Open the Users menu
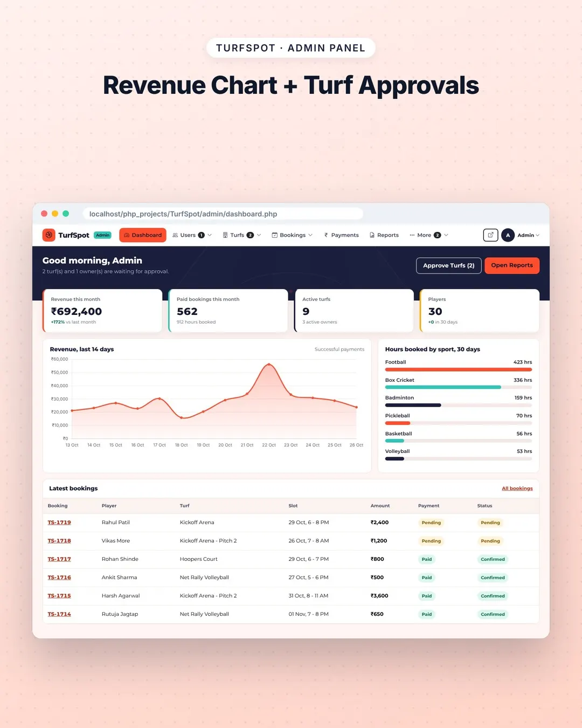582x728 pixels. [192, 235]
